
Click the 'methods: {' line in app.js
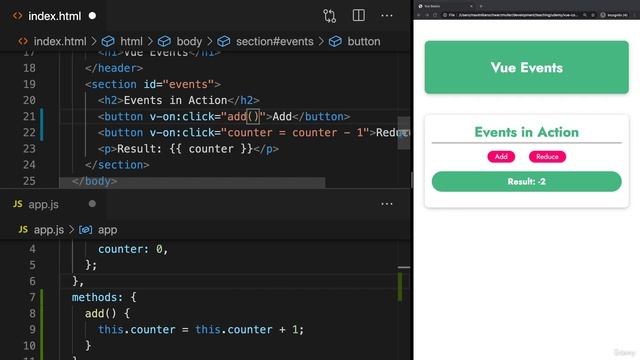tap(104, 297)
